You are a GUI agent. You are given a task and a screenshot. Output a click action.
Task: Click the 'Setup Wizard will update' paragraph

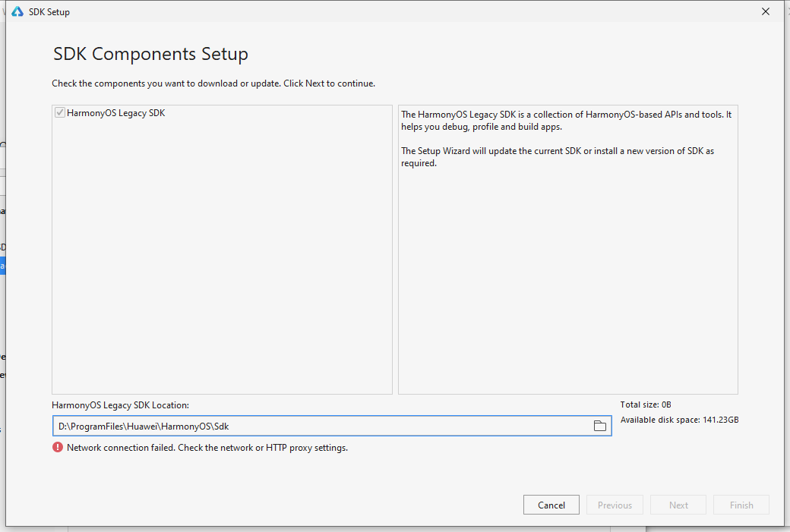click(x=558, y=156)
